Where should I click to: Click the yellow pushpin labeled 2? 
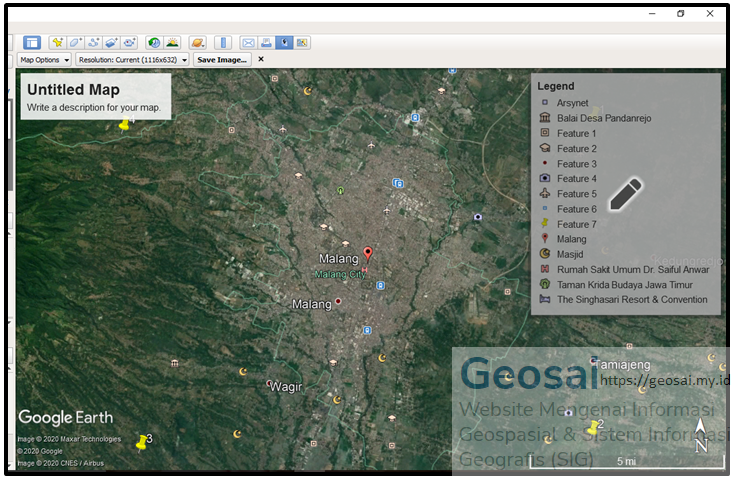tap(593, 427)
